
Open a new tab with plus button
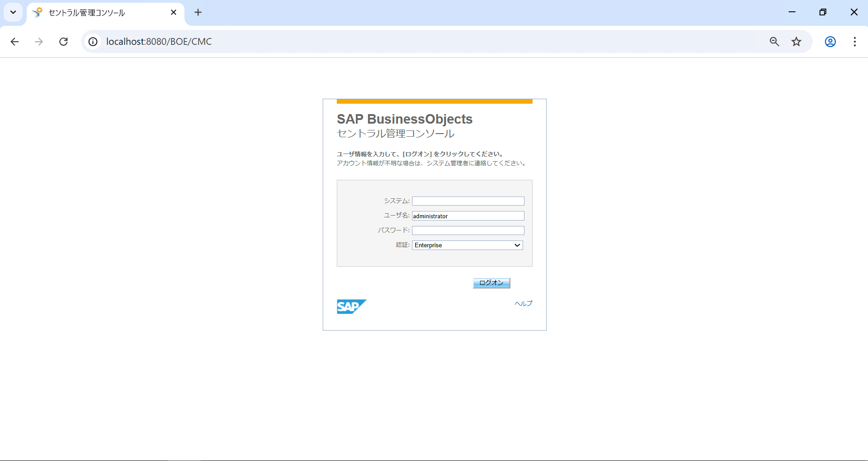pyautogui.click(x=198, y=12)
